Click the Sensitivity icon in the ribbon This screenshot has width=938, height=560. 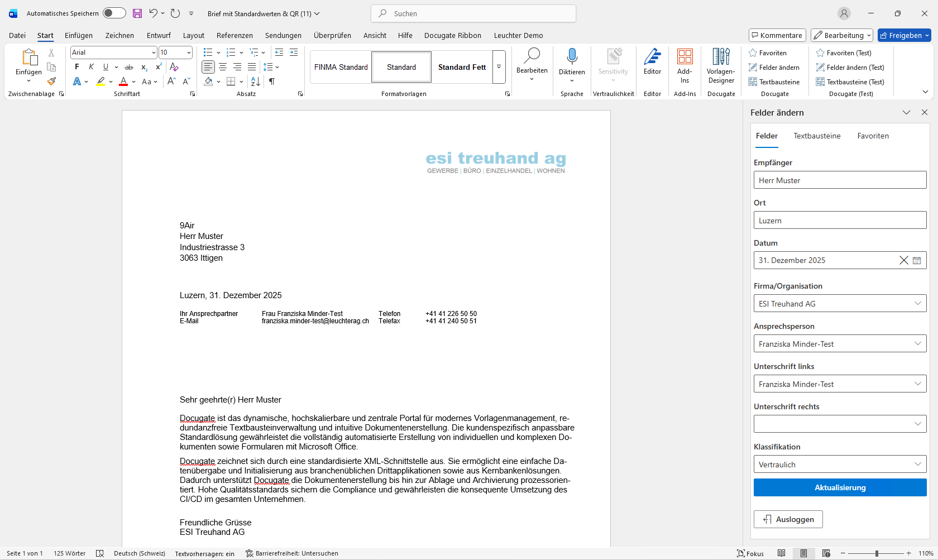click(613, 61)
